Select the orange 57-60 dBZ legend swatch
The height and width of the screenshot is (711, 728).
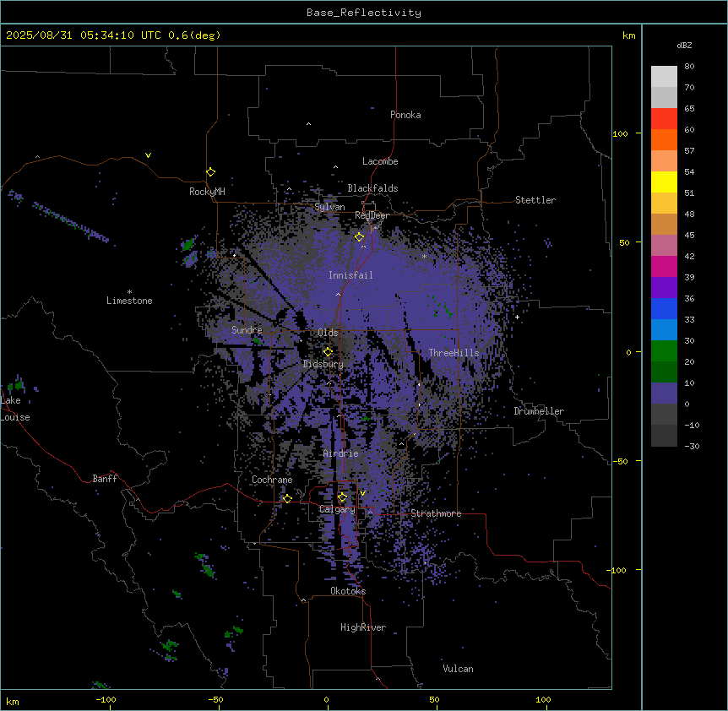point(664,139)
